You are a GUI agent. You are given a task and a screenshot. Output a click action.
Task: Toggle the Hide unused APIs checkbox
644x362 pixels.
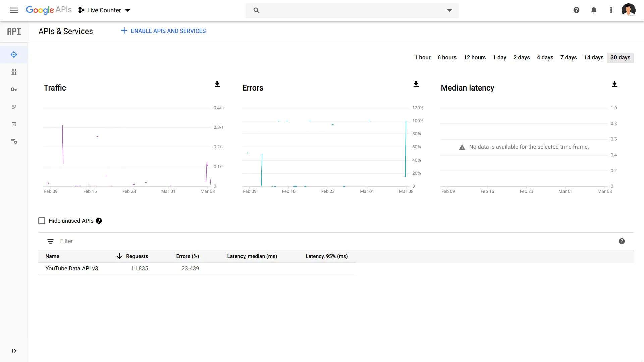(42, 221)
